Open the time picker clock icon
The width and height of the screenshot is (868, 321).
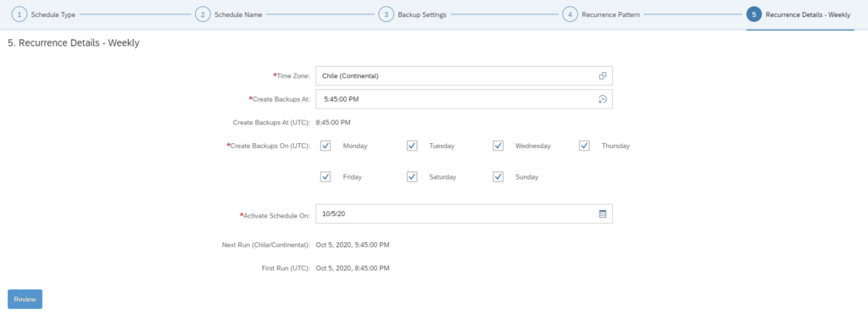click(603, 99)
